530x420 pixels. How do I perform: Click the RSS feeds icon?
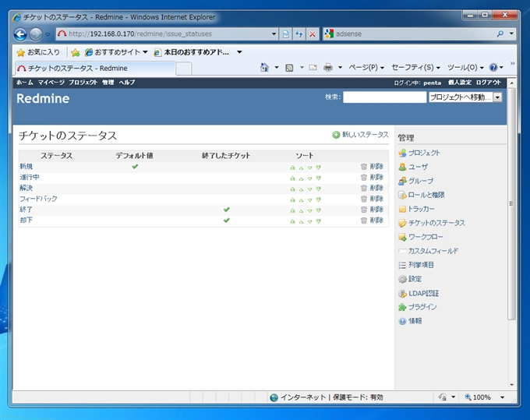[x=289, y=68]
